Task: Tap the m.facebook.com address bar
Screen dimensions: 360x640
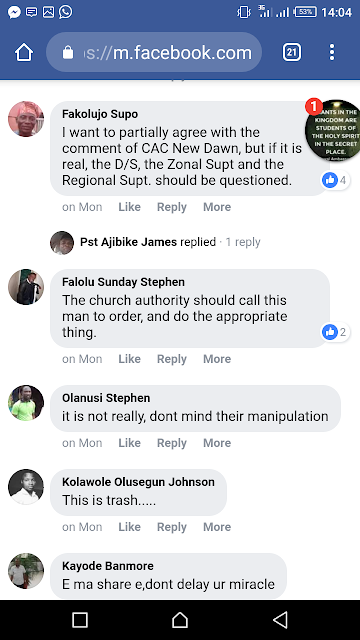Action: (x=154, y=52)
